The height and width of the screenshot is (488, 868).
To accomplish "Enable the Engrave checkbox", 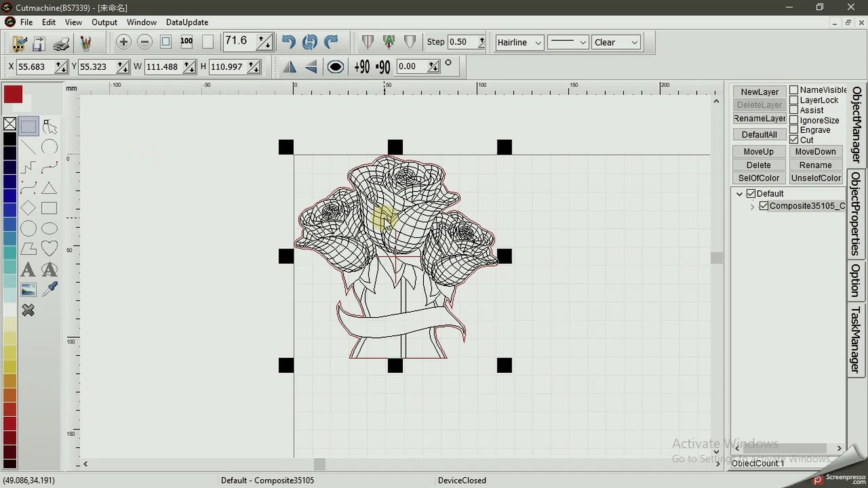I will (793, 130).
